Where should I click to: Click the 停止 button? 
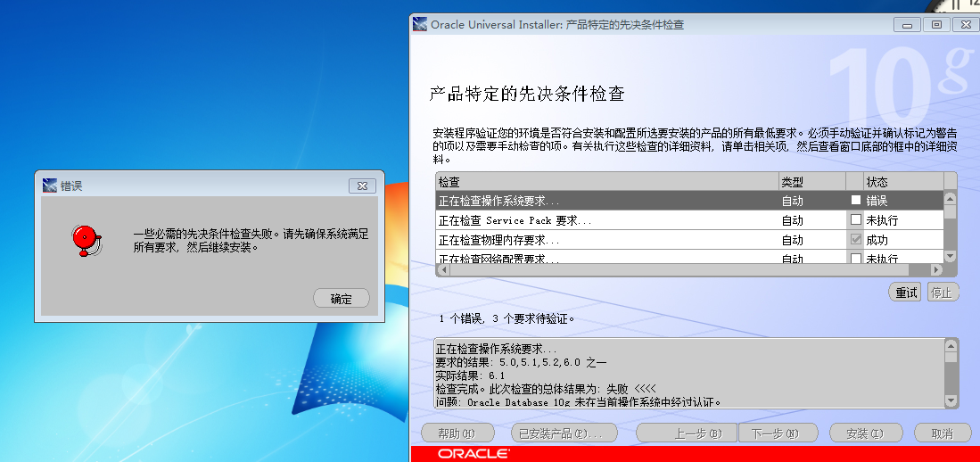coord(942,292)
